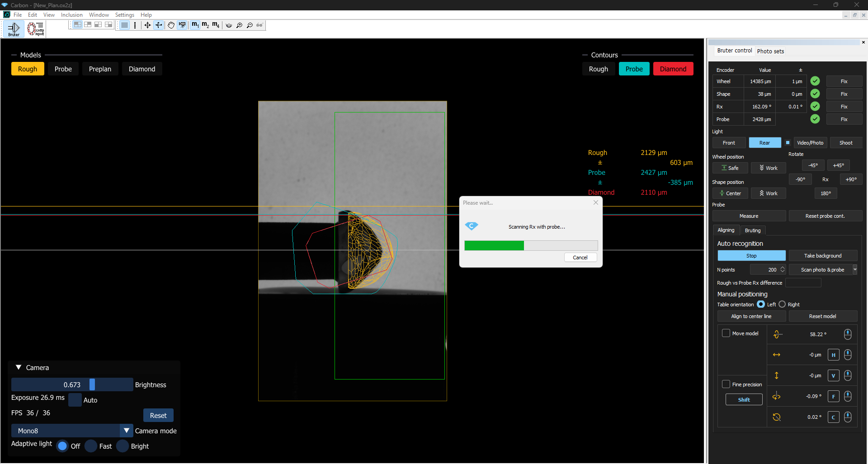The image size is (868, 464).
Task: Select the fourth window layout icon
Action: 108,25
